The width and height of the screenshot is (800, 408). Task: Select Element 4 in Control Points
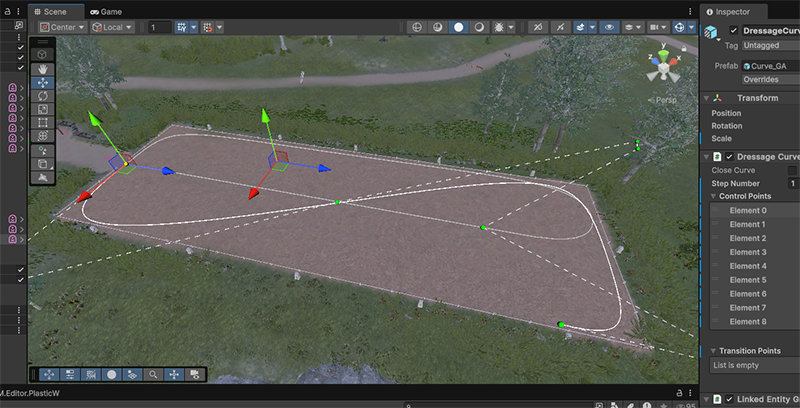pyautogui.click(x=748, y=266)
